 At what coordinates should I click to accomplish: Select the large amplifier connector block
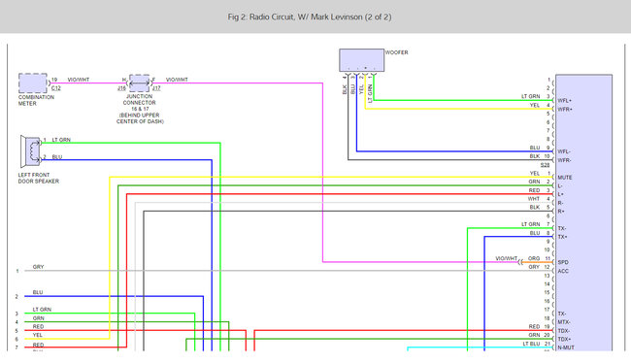(x=583, y=213)
